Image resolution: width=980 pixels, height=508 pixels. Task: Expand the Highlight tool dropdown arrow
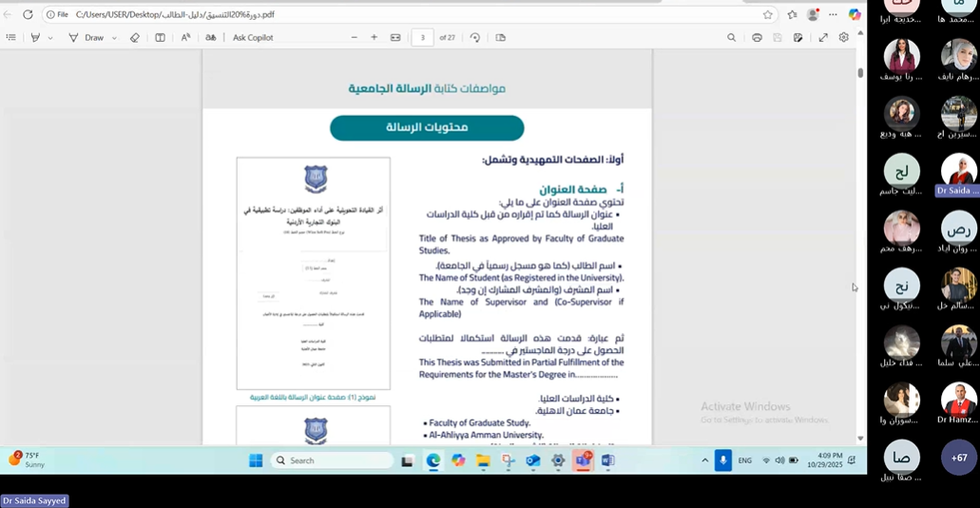click(50, 38)
